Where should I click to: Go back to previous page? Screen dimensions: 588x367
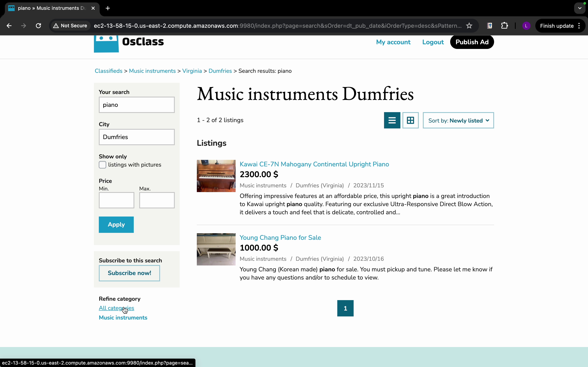click(9, 26)
